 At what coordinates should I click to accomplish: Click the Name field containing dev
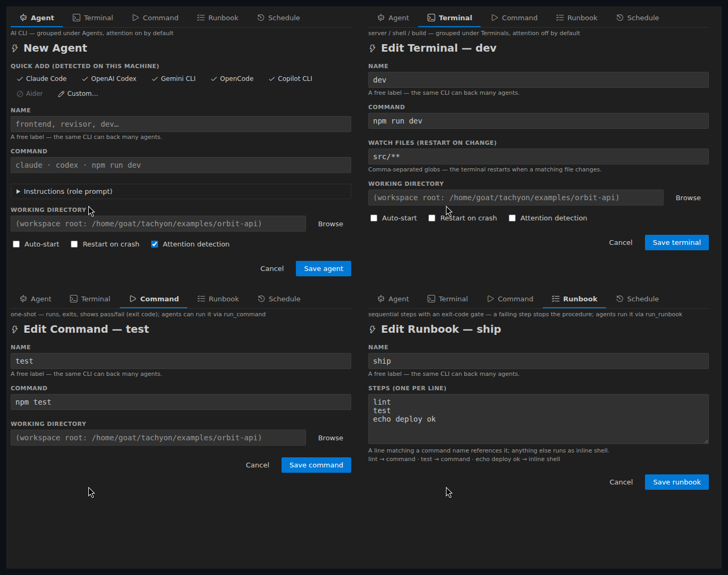click(539, 80)
